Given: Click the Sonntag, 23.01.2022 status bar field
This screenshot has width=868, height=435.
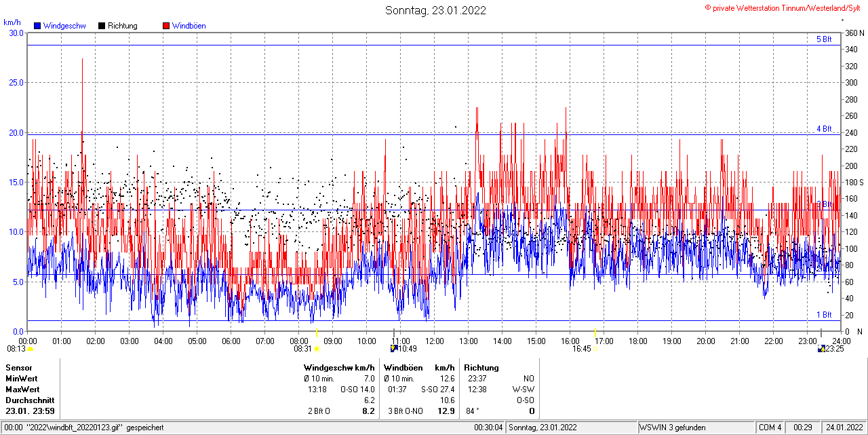Looking at the screenshot, I should coord(572,428).
